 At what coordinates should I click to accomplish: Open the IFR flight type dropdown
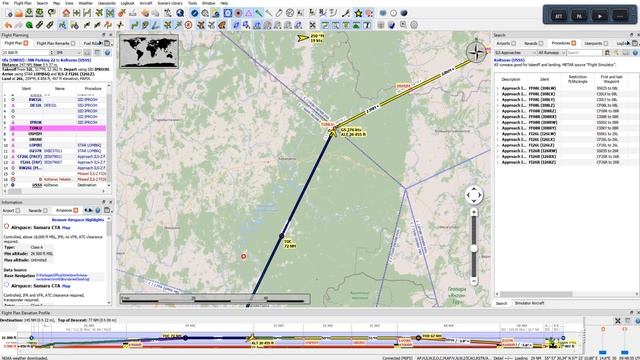[69, 53]
